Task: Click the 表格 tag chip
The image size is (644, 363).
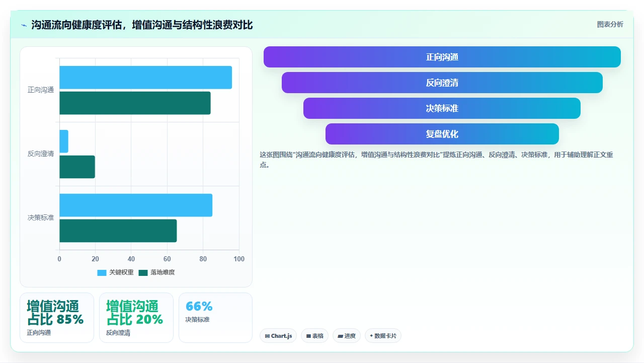Action: pyautogui.click(x=314, y=336)
